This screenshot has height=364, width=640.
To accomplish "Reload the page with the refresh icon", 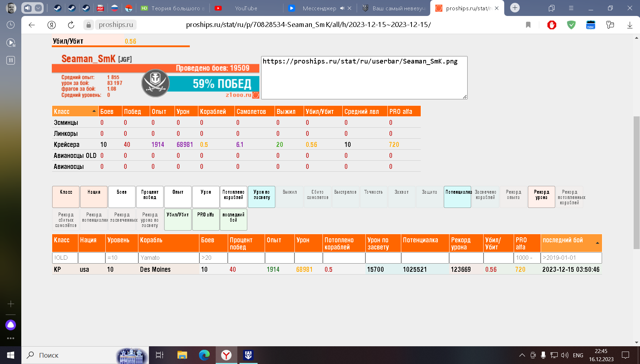I will coord(71,25).
